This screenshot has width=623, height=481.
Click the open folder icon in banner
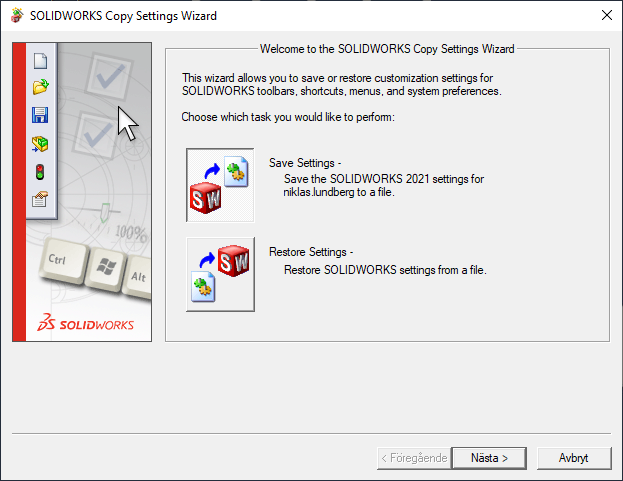40,86
